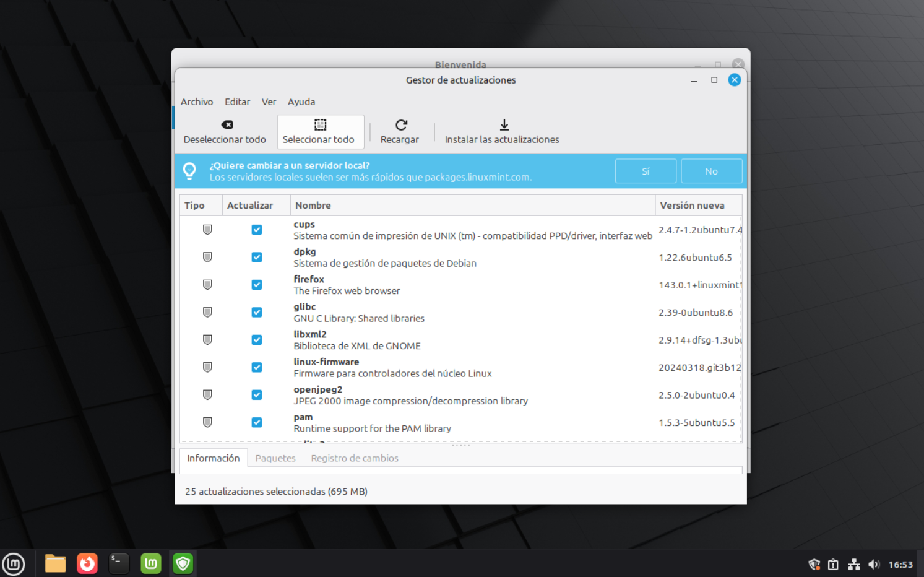Uncheck the firefox update checkbox

point(257,285)
